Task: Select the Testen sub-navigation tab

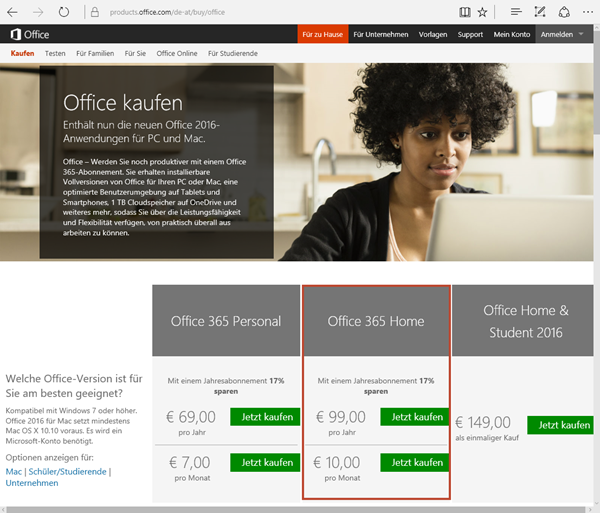Action: [55, 54]
